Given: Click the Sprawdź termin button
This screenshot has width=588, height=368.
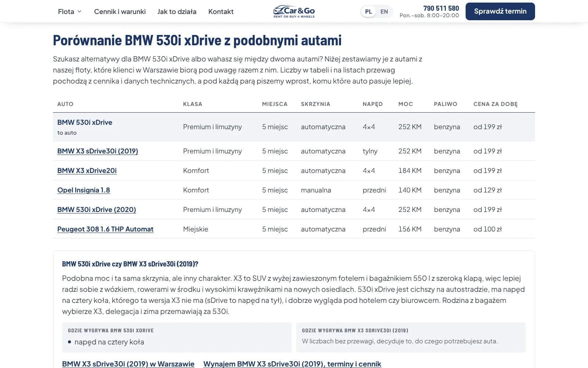Looking at the screenshot, I should [x=500, y=11].
